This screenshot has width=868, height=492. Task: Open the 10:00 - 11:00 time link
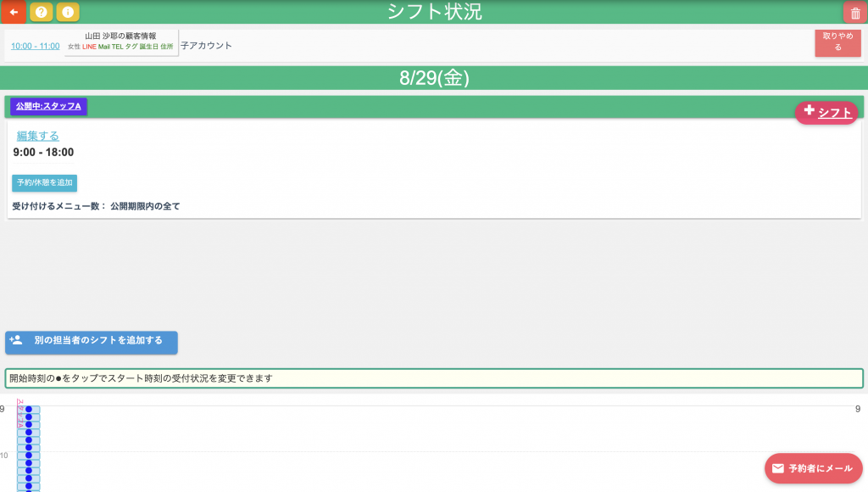coord(35,46)
